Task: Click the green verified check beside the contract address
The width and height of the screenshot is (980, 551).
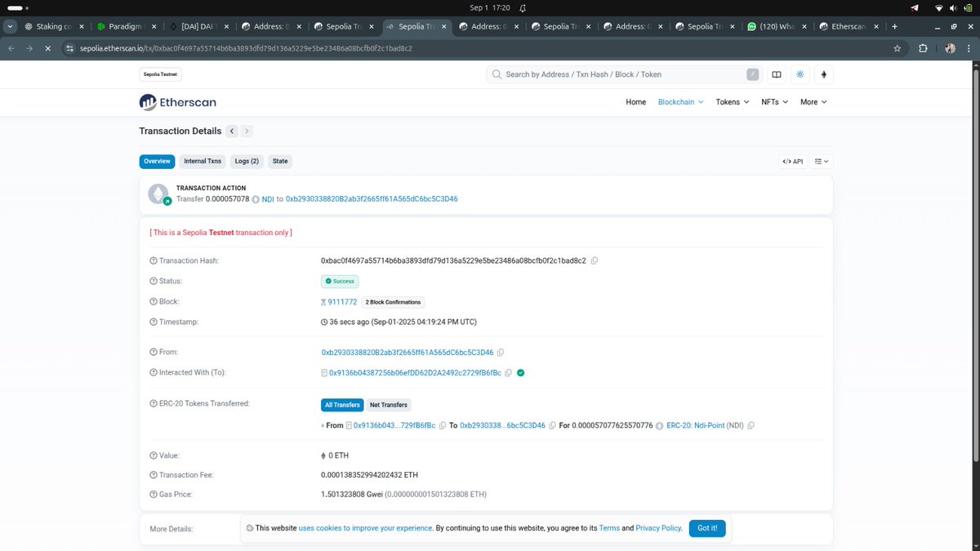Action: pyautogui.click(x=521, y=373)
